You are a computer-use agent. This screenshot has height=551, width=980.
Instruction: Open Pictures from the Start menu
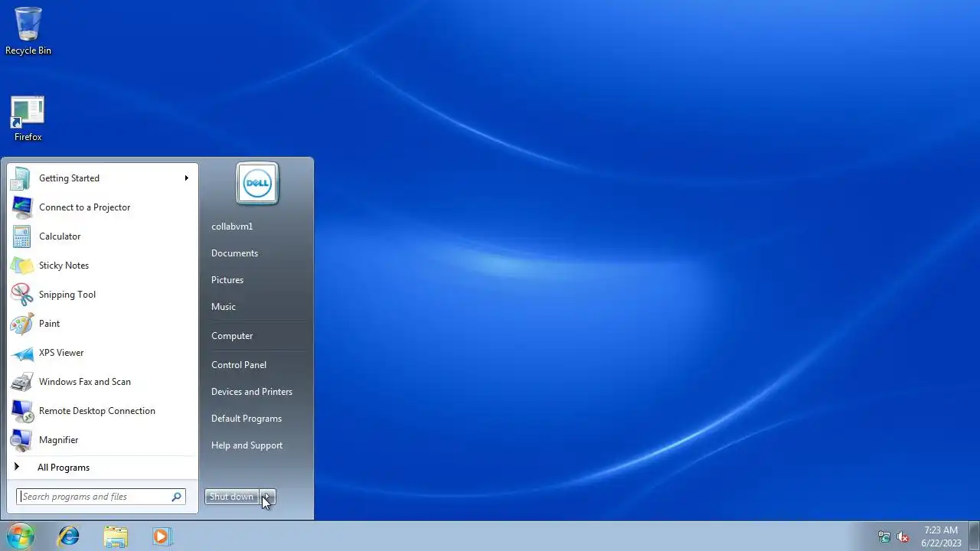(227, 280)
